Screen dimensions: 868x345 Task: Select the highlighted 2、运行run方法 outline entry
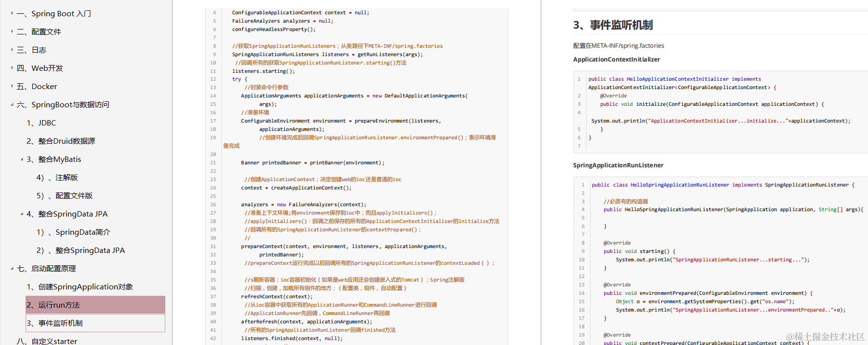(x=95, y=305)
